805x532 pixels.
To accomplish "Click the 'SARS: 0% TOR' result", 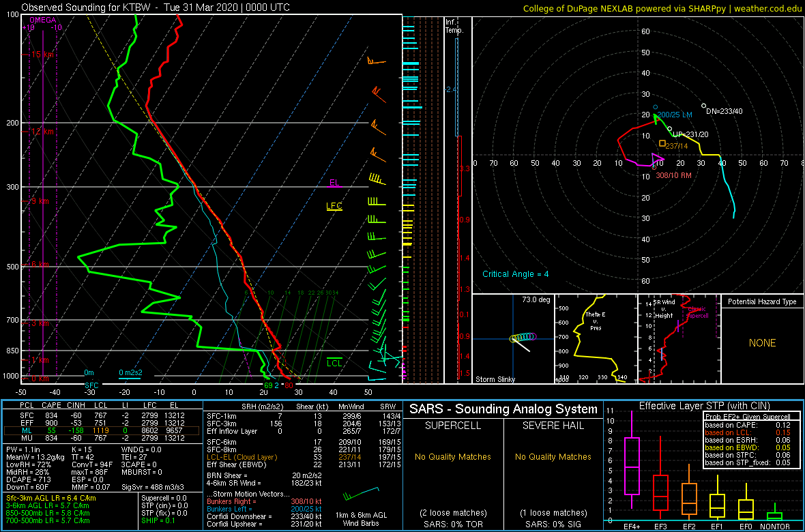I will point(452,524).
